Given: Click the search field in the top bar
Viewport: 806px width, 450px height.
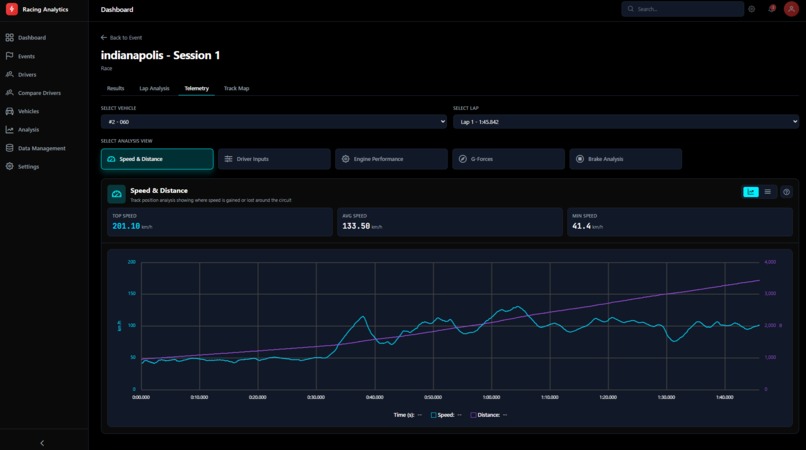Looking at the screenshot, I should tap(682, 9).
